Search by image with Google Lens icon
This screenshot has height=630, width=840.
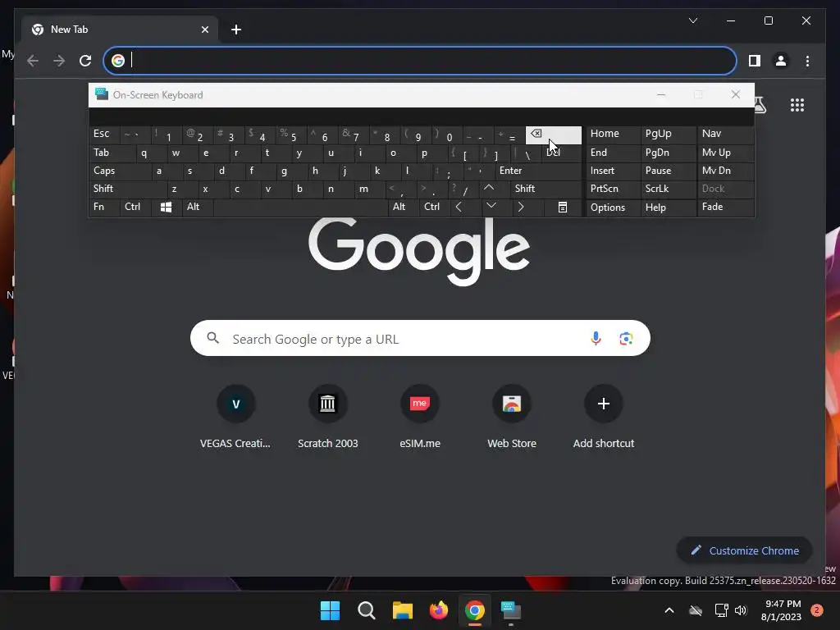pos(626,339)
